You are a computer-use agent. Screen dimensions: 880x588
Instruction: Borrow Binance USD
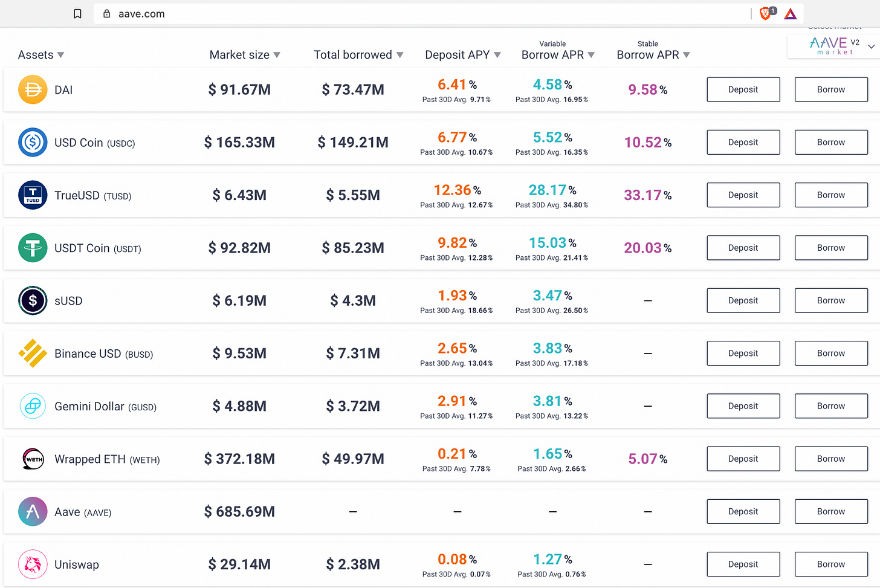click(831, 354)
